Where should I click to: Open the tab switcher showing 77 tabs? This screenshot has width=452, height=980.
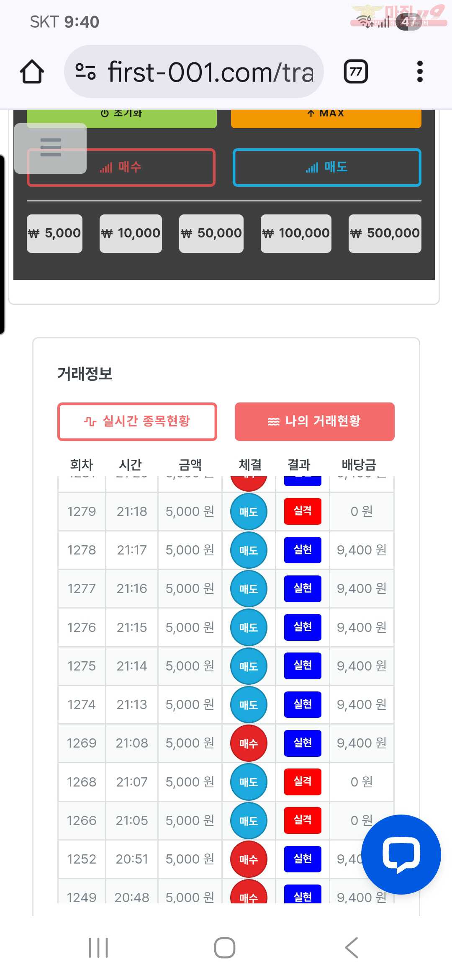[356, 72]
